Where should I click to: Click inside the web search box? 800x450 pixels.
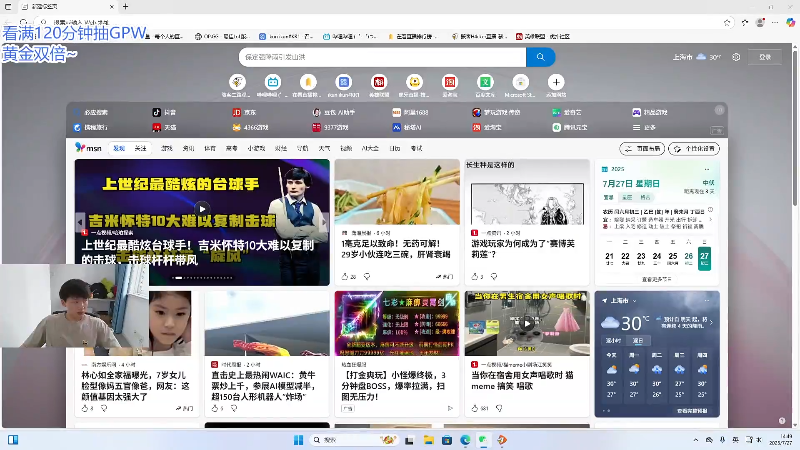click(x=383, y=57)
